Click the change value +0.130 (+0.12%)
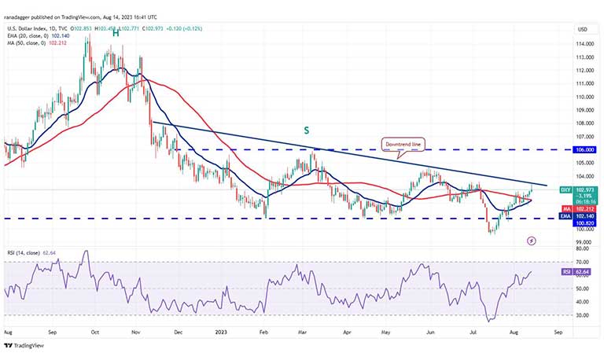Image resolution: width=604 pixels, height=364 pixels. [183, 28]
